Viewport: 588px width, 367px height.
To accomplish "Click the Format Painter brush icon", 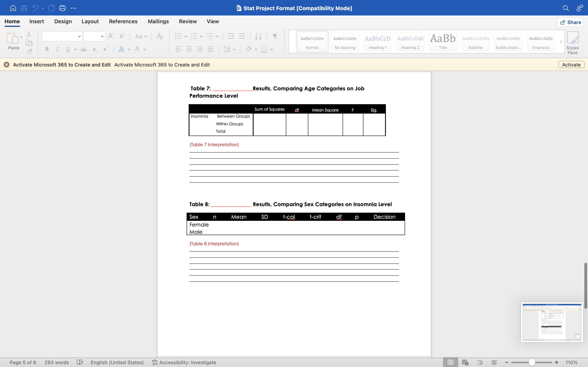I will [x=29, y=51].
